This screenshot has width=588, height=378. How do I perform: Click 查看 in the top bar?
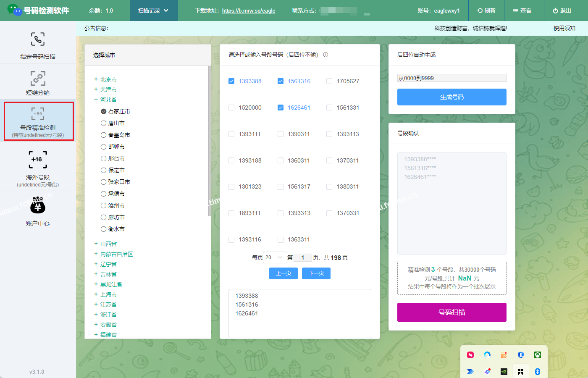coord(522,10)
